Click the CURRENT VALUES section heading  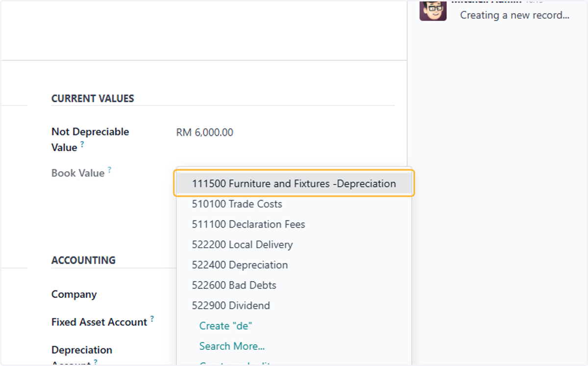93,98
